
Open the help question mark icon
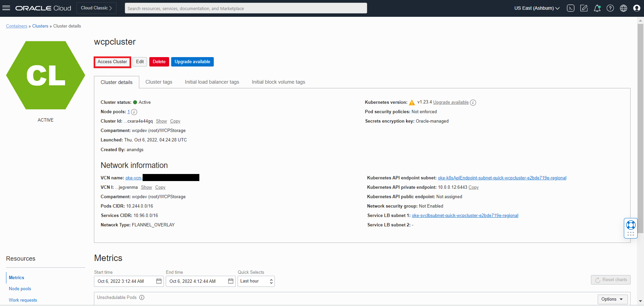point(610,8)
